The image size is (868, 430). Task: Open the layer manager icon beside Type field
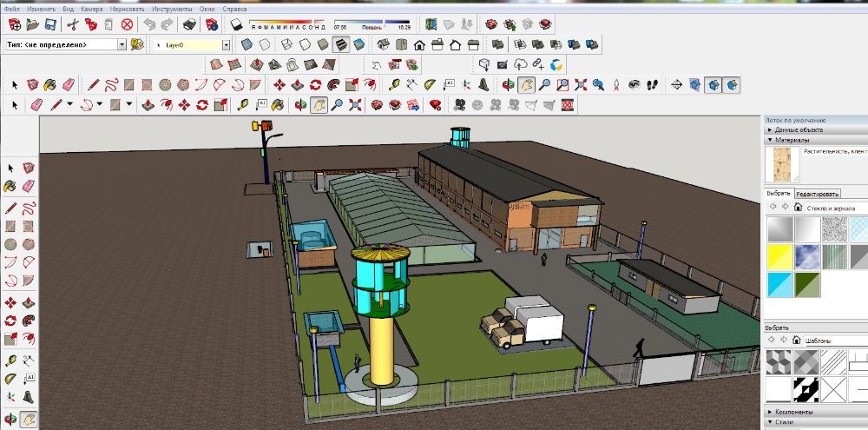tap(137, 45)
